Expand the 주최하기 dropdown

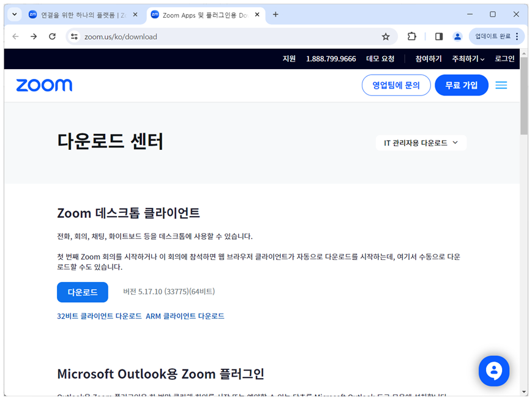coord(468,59)
